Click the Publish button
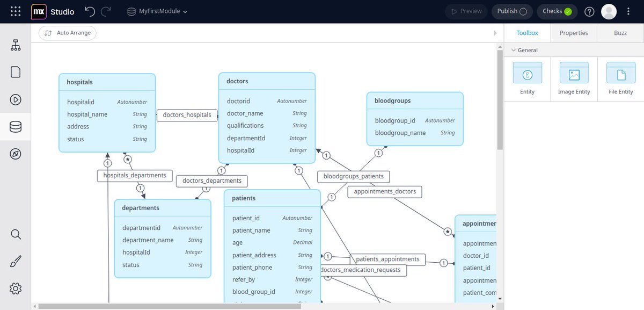Image resolution: width=644 pixels, height=310 pixels. coord(512,11)
